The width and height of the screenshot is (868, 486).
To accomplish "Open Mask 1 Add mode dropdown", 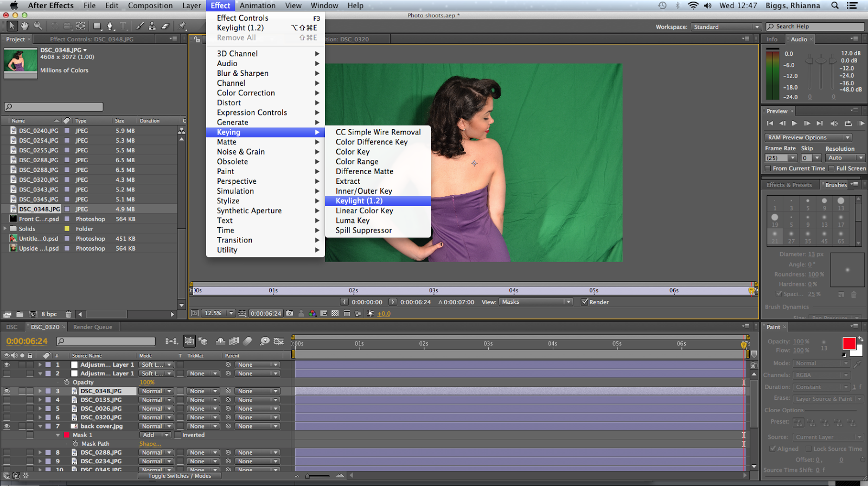I will click(156, 435).
